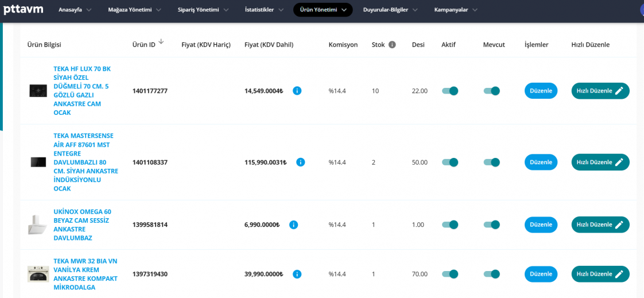Click the UKİNOX OMEGA davlumbaz thumbnail image
The image size is (644, 298).
[38, 225]
